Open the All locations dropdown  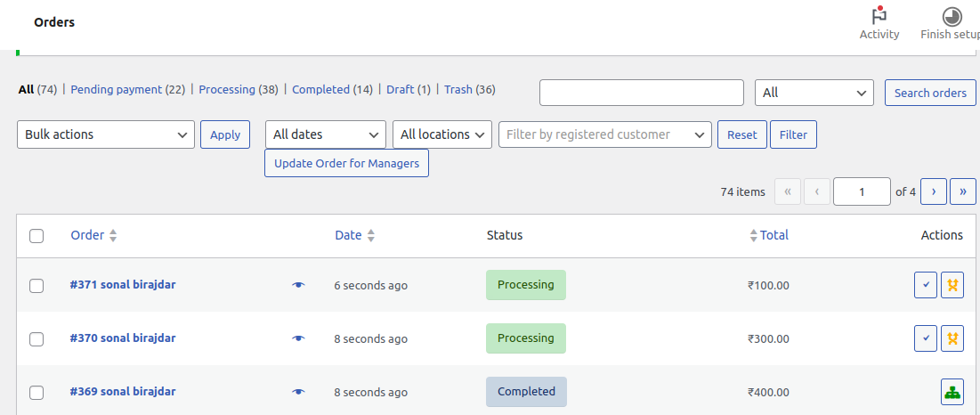pyautogui.click(x=442, y=134)
